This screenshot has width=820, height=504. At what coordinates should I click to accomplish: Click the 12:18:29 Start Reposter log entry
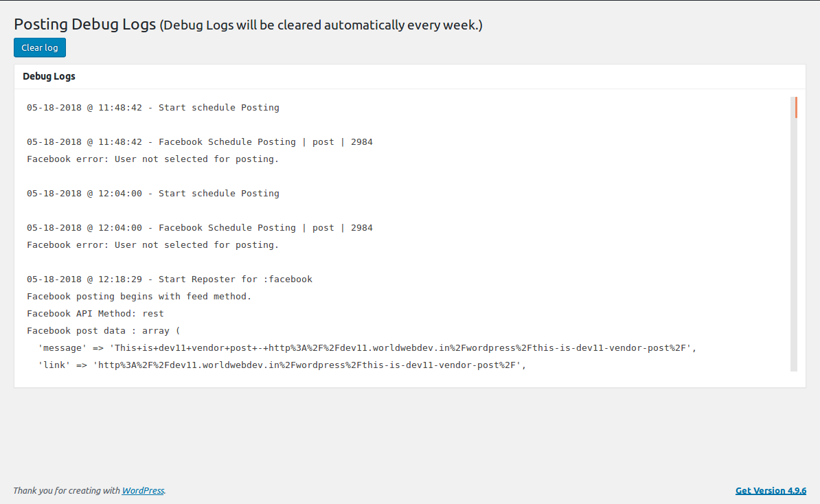click(x=170, y=279)
